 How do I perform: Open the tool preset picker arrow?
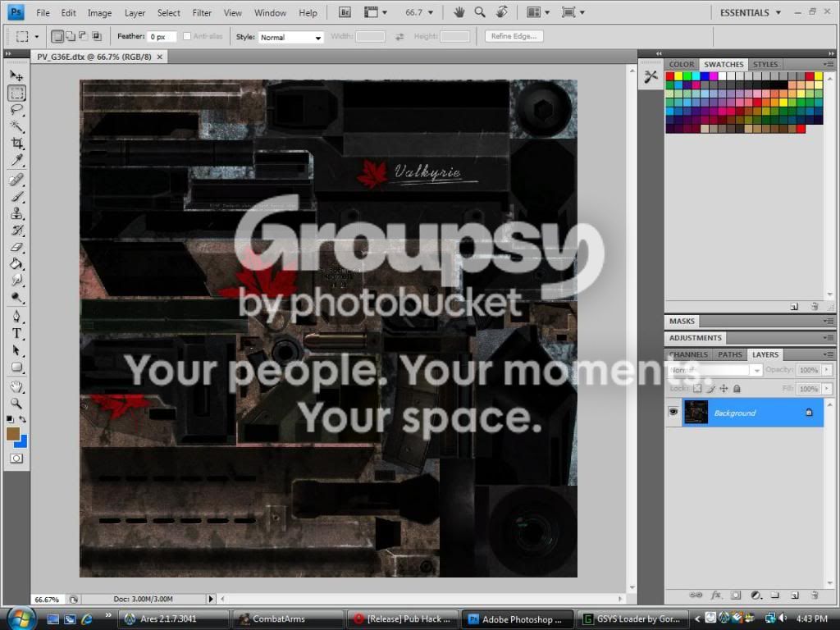point(36,36)
